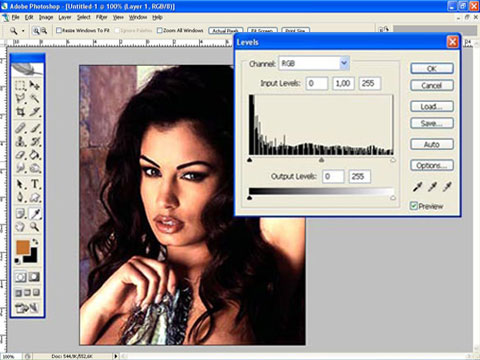This screenshot has width=480, height=360.
Task: Click the white point eyedropper in Levels
Action: pos(447,187)
